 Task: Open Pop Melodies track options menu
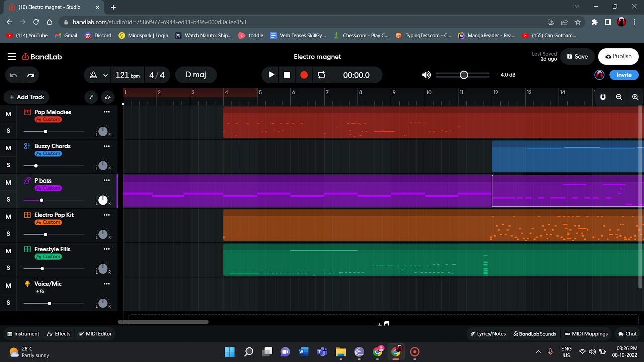coord(106,112)
